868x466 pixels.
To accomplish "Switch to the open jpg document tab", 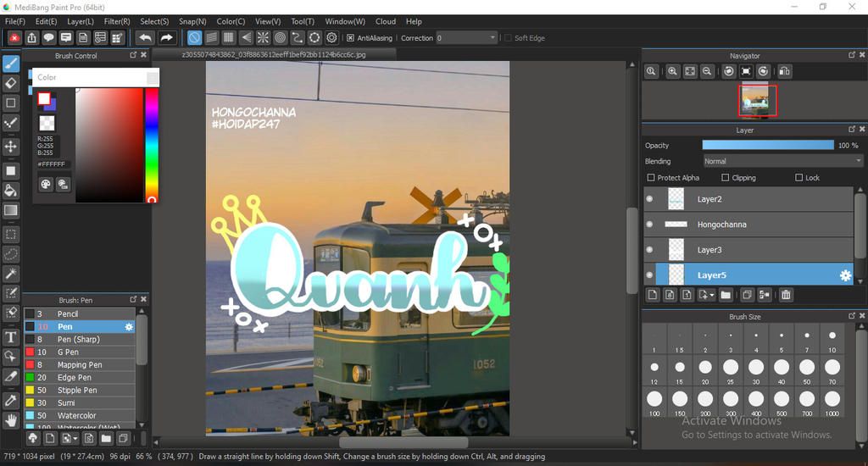I will [x=274, y=54].
